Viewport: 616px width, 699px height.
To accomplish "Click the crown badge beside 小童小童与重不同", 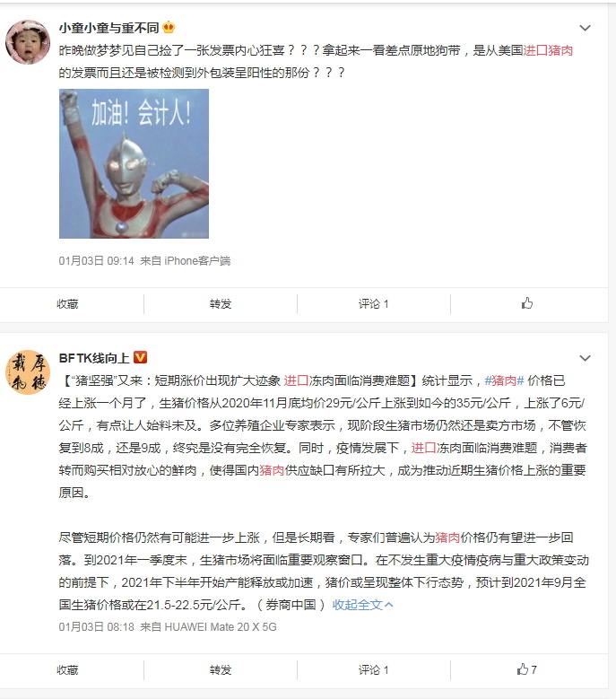I will click(x=169, y=28).
